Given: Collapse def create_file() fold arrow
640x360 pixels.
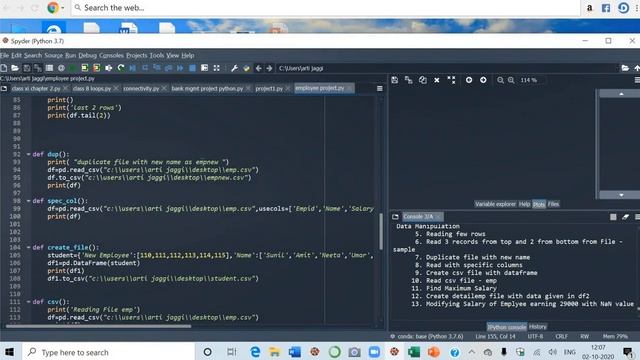Looking at the screenshot, I should coord(28,247).
